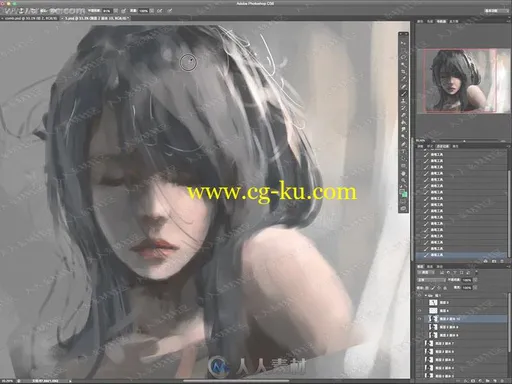The height and width of the screenshot is (384, 512).
Task: Select the Eyedropper tool
Action: click(403, 79)
